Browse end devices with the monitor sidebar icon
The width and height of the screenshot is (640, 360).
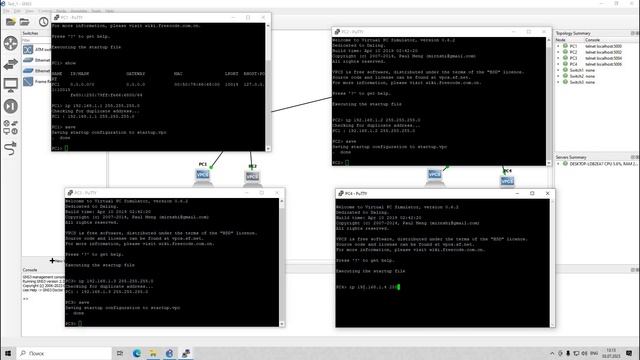point(11,85)
